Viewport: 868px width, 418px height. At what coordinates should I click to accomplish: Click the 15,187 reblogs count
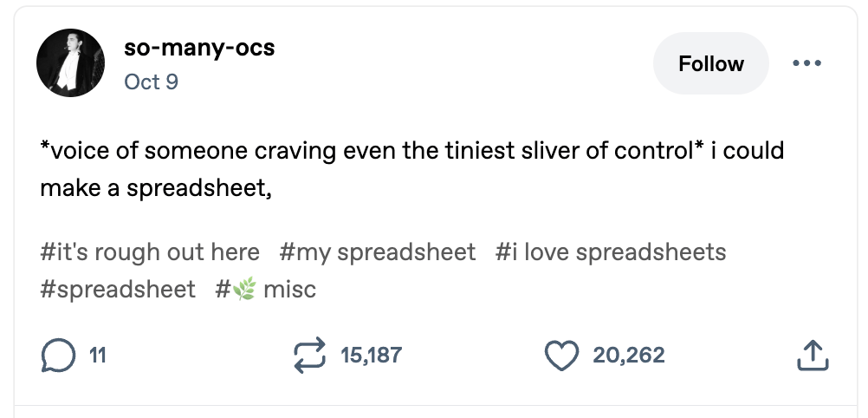(x=372, y=355)
